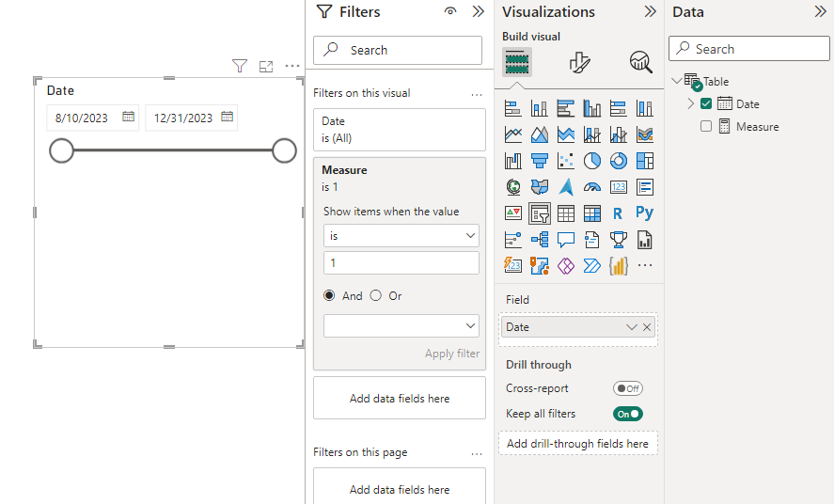The image size is (834, 504).
Task: Check the Measure field checkbox
Action: click(x=706, y=126)
